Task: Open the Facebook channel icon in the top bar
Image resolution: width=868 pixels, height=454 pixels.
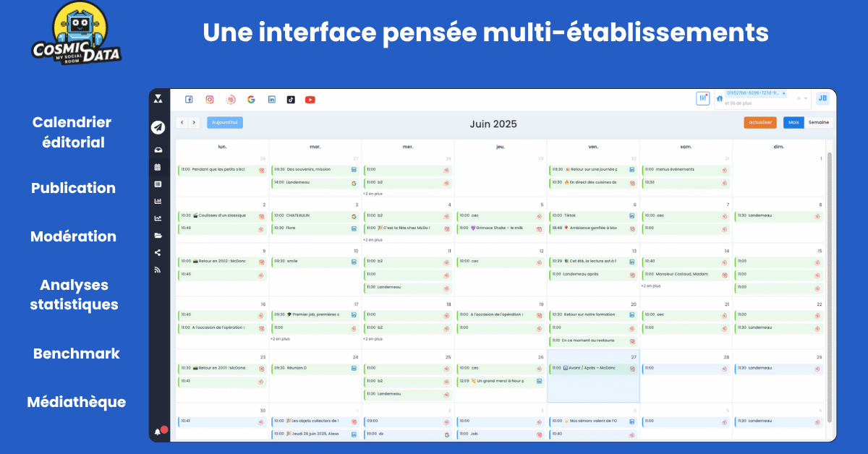Action: (x=189, y=99)
